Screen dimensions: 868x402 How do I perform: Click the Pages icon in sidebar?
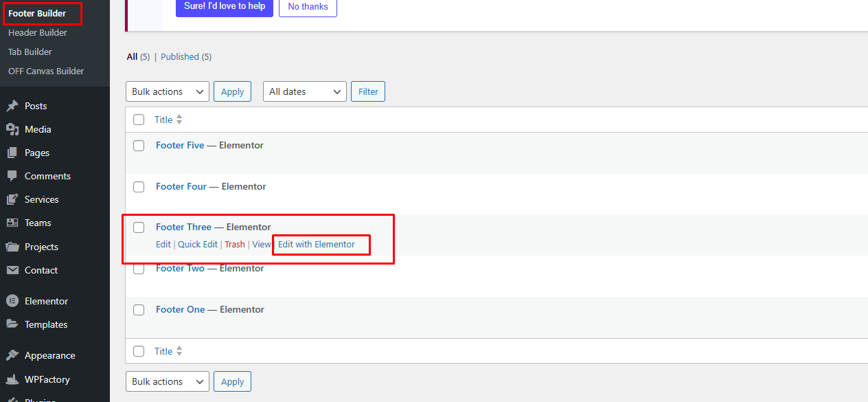click(x=12, y=153)
